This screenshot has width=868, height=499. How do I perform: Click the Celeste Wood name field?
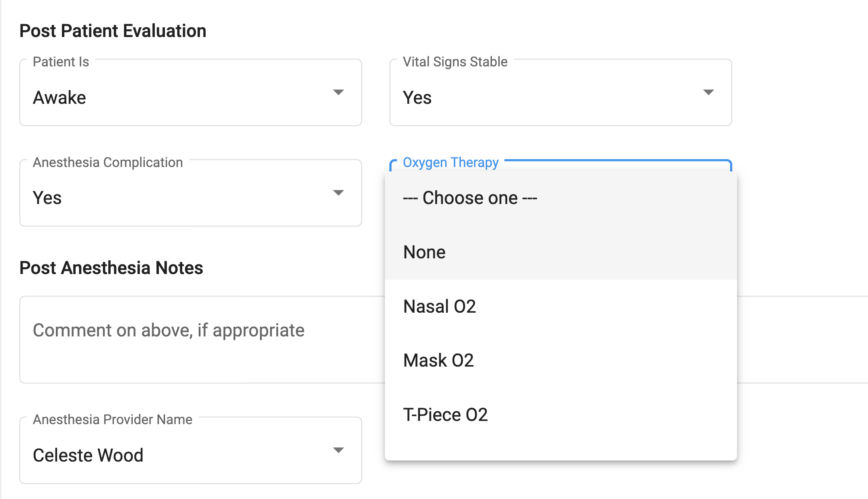coord(88,455)
